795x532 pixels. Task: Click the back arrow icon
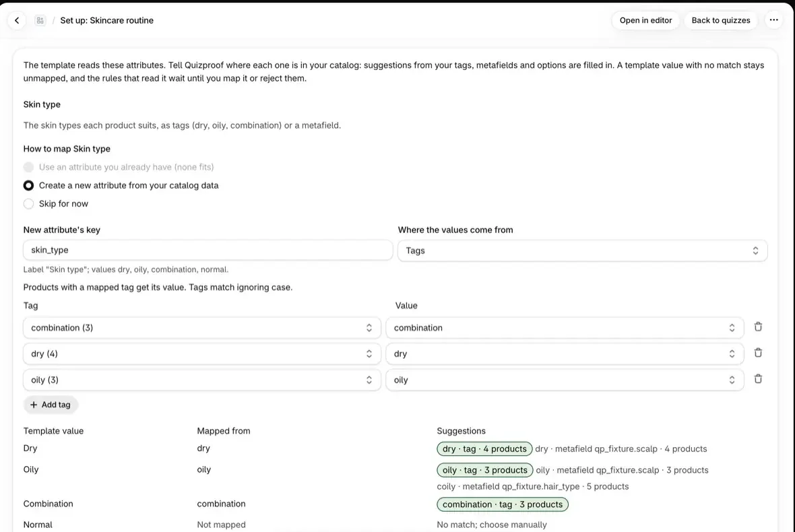[17, 20]
